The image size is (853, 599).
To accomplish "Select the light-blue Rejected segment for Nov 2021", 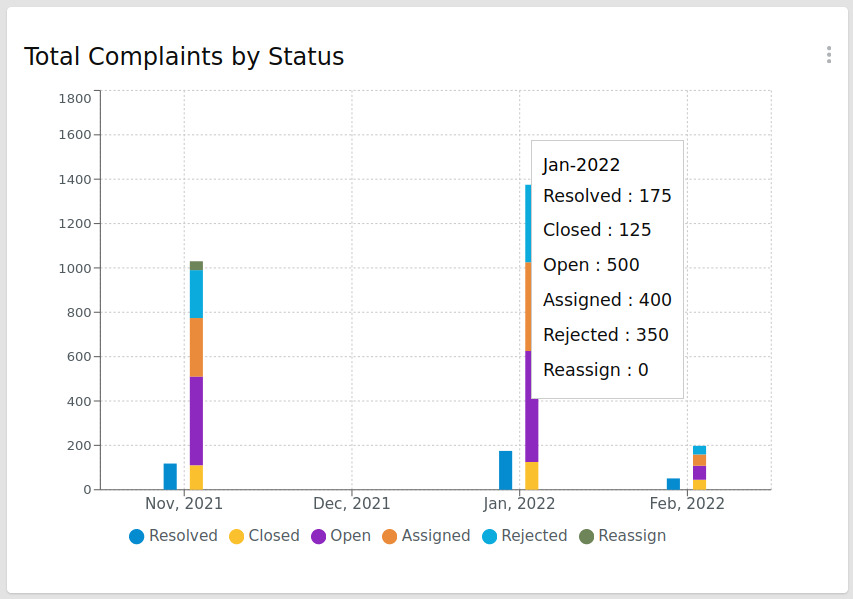I will (x=196, y=293).
